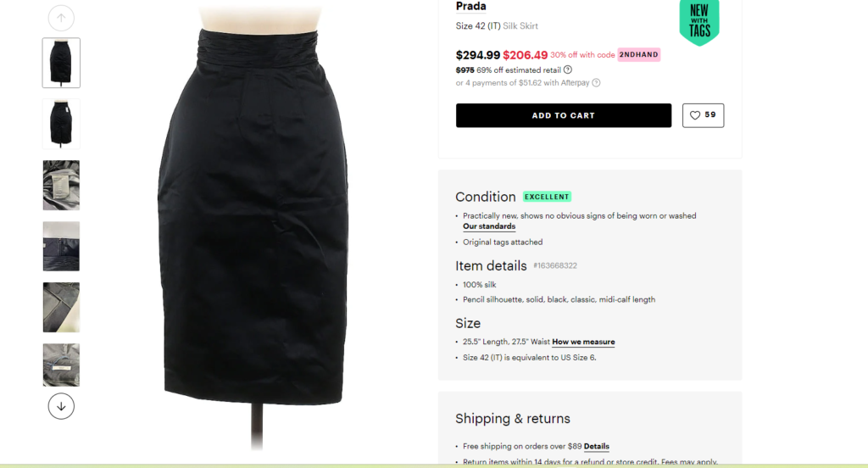Select fifth thumbnail of fabric closeup

(61, 308)
